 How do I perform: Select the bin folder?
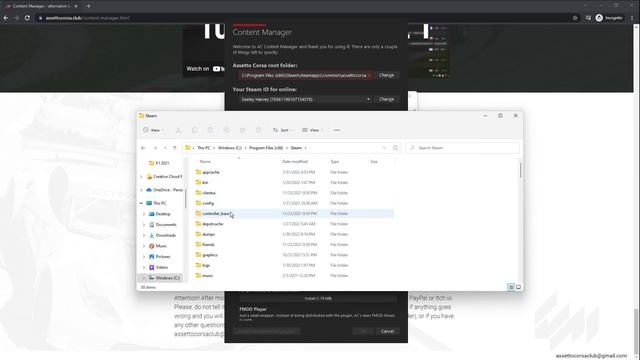coord(205,182)
